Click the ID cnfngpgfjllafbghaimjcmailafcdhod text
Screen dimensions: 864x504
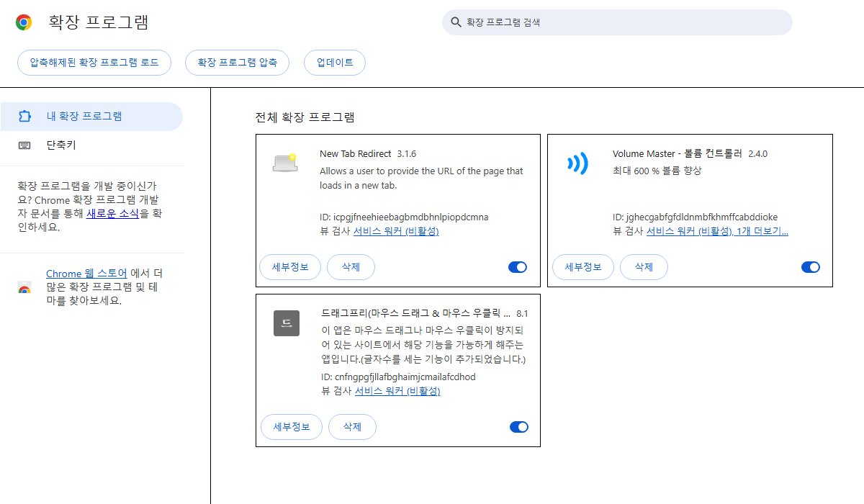tap(398, 377)
